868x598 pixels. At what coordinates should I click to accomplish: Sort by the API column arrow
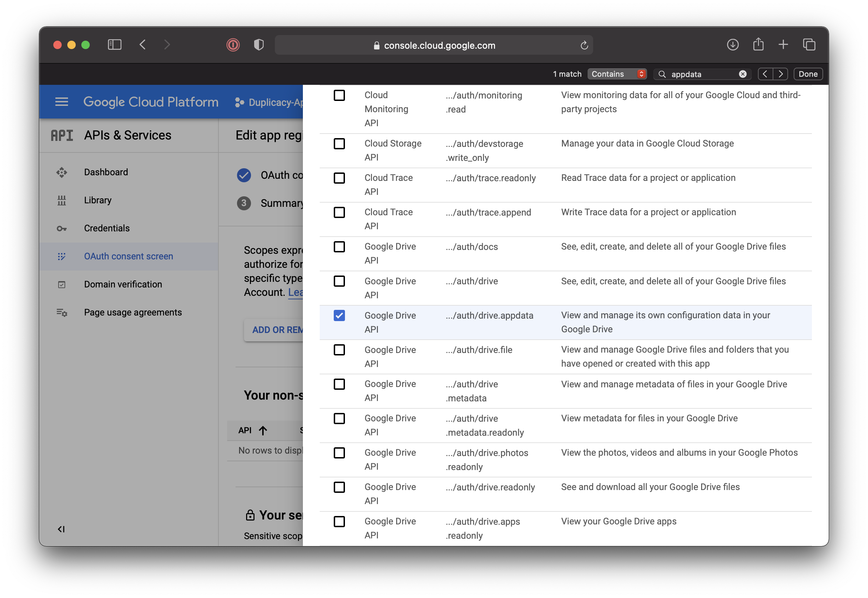pos(263,430)
